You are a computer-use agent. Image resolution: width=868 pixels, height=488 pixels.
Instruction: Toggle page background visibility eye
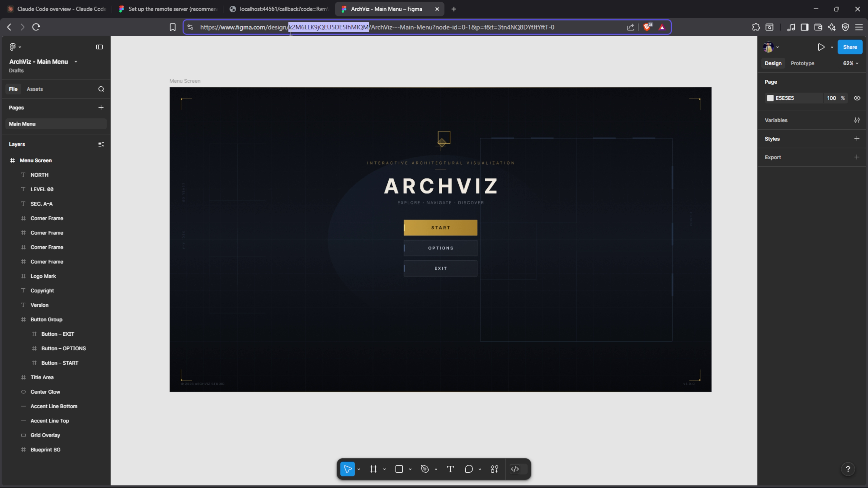pos(857,98)
